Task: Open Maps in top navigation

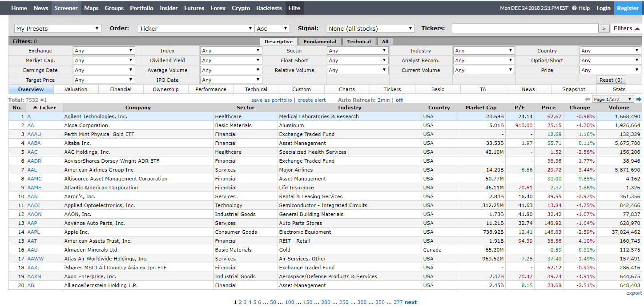Action: [91, 8]
